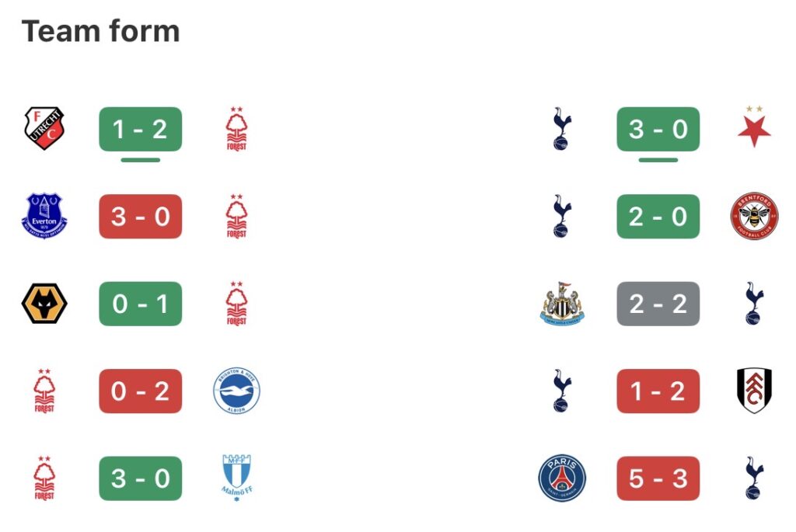Click the Newcastle United crest
This screenshot has width=796, height=532.
point(561,303)
